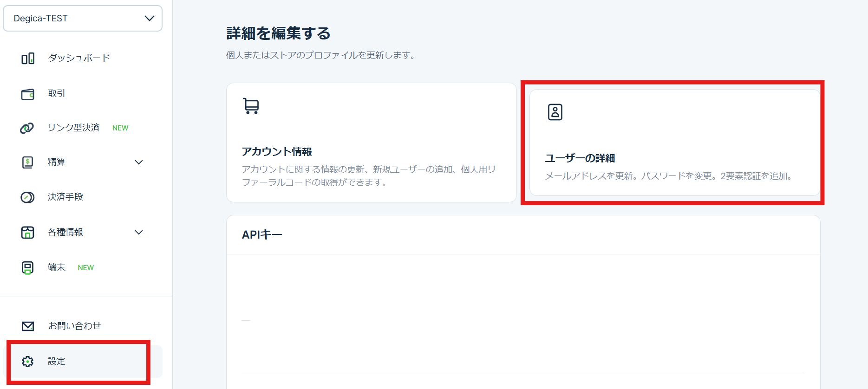868x389 pixels.
Task: Click the 精算 receipt icon
Action: (28, 162)
